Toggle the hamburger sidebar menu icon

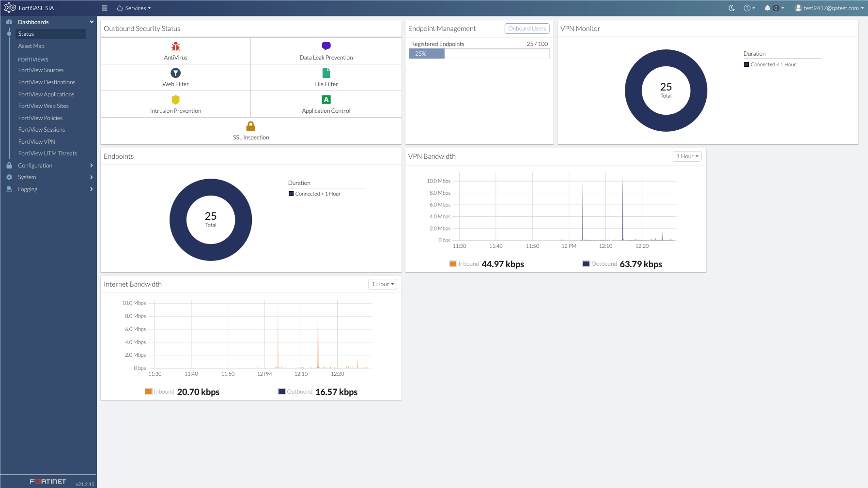click(105, 8)
